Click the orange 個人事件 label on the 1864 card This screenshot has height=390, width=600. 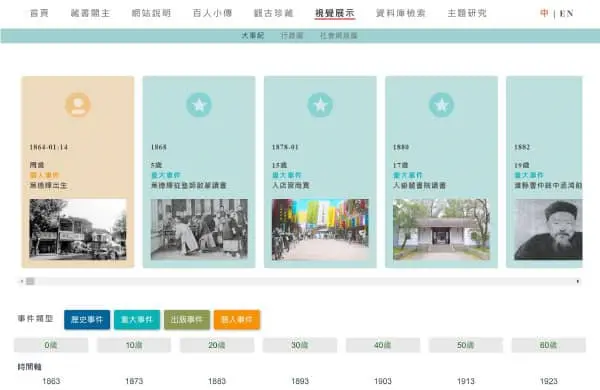(x=44, y=175)
